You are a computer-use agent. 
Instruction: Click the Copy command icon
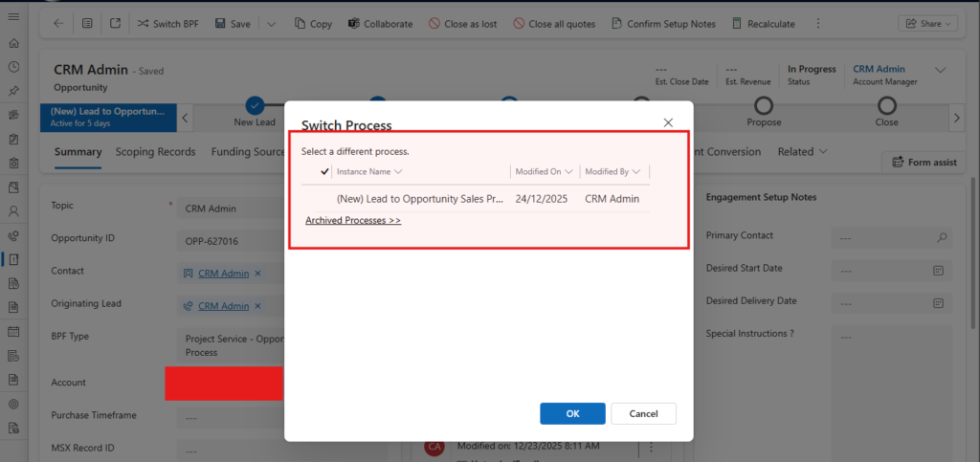301,24
